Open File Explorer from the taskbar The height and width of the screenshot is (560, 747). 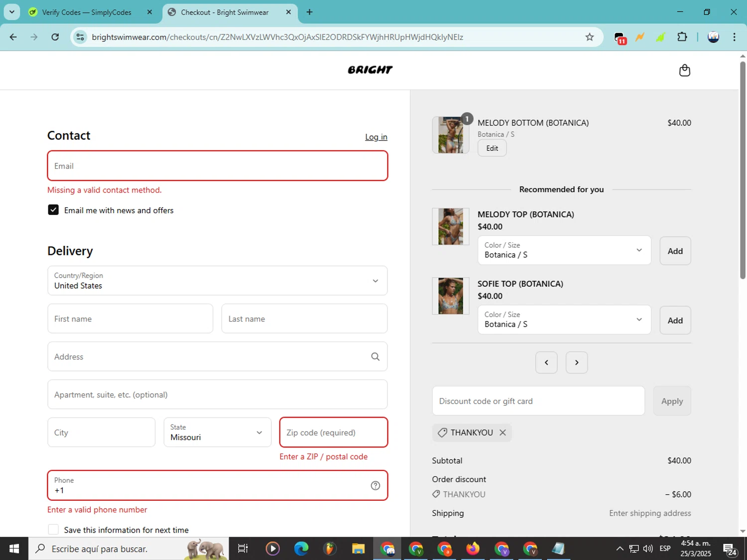358,549
